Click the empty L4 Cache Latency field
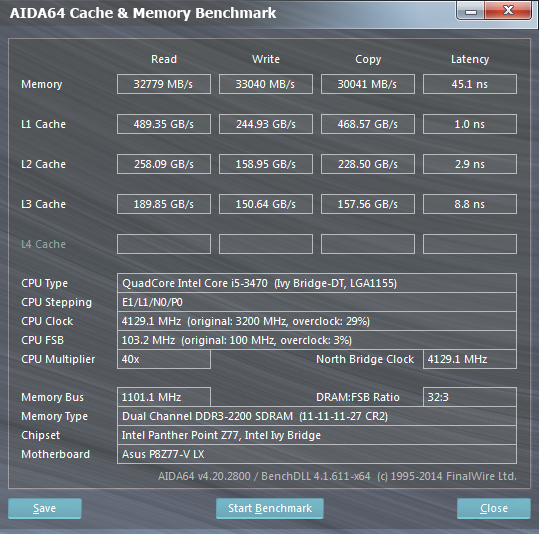539x534 pixels. pos(470,244)
